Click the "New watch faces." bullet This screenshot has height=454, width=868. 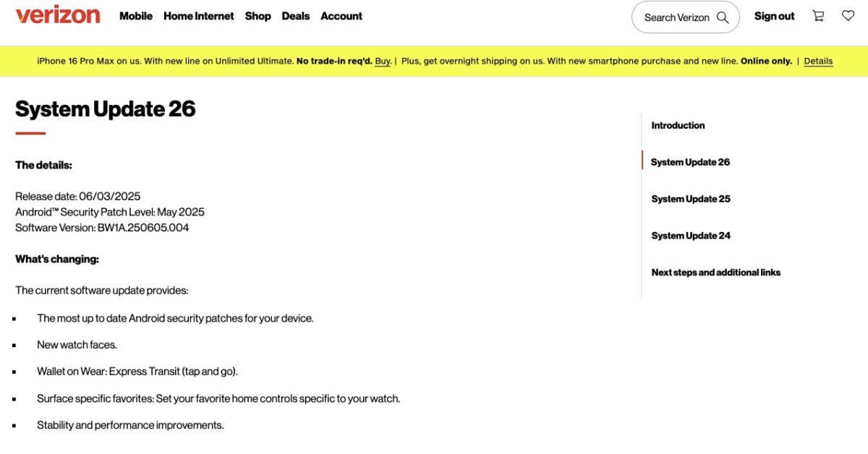point(77,345)
